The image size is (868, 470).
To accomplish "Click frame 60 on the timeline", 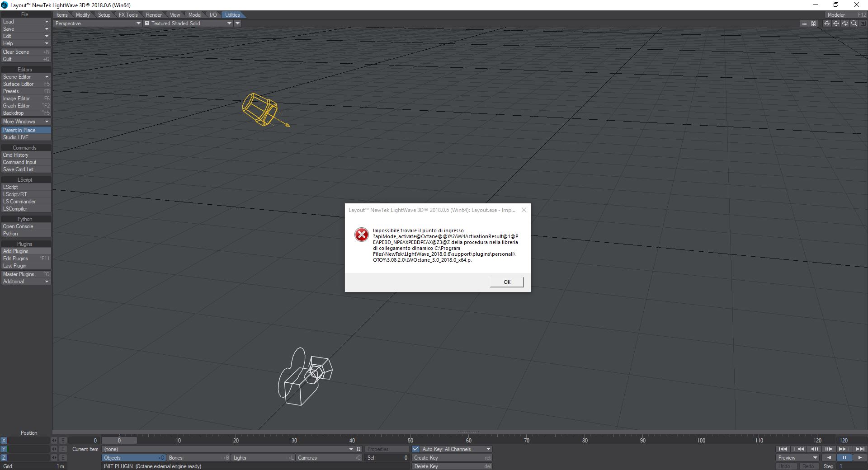I will point(468,441).
